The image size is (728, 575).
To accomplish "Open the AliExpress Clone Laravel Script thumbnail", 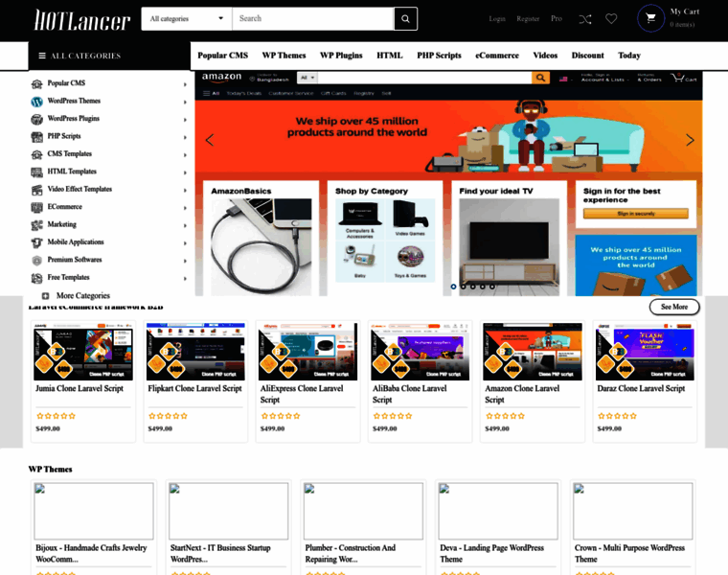I will [x=307, y=352].
